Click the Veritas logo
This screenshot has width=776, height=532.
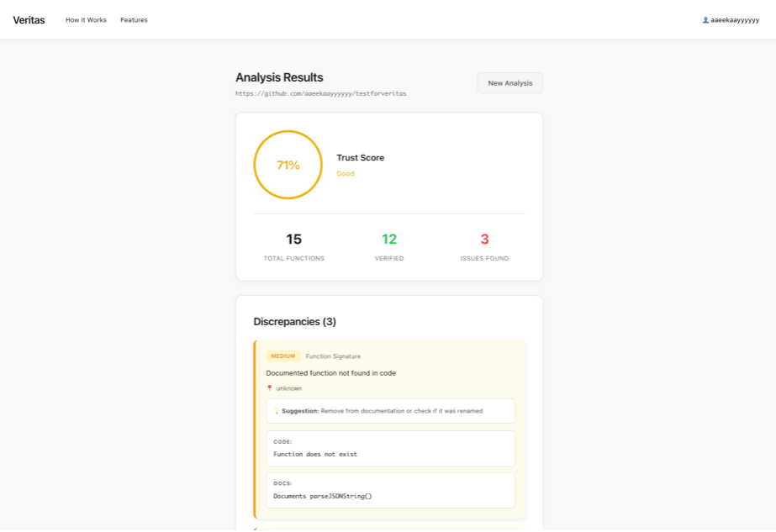[x=29, y=20]
